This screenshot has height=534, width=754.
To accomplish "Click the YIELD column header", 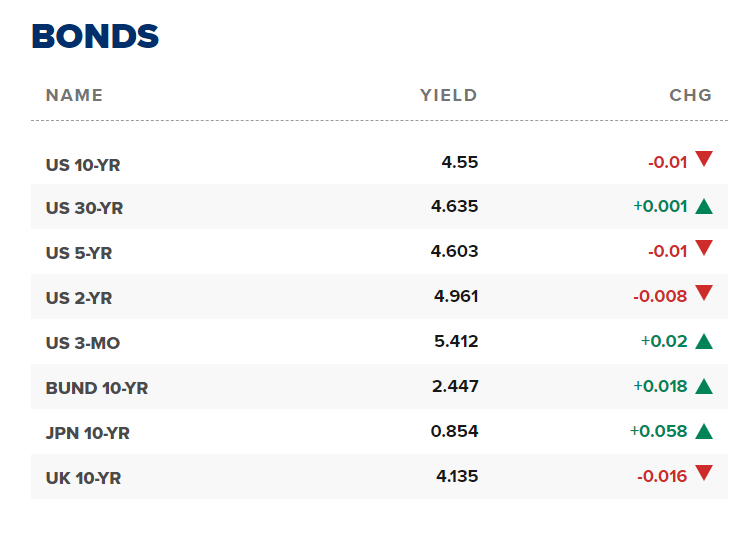I will pos(449,96).
